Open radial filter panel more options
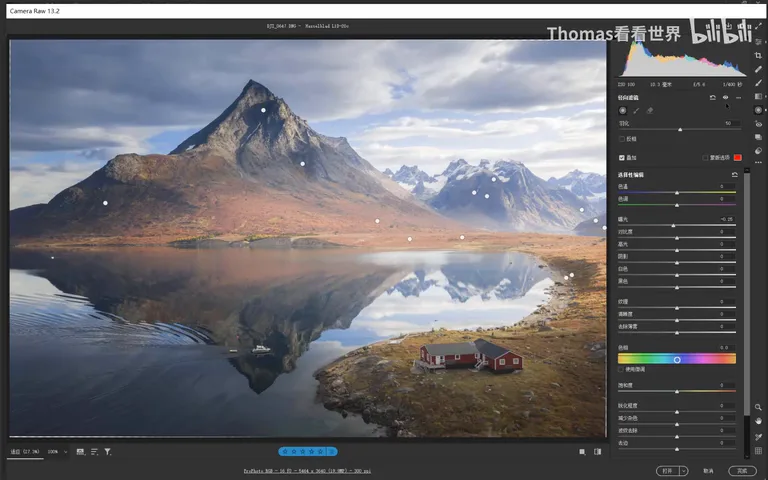 click(739, 97)
